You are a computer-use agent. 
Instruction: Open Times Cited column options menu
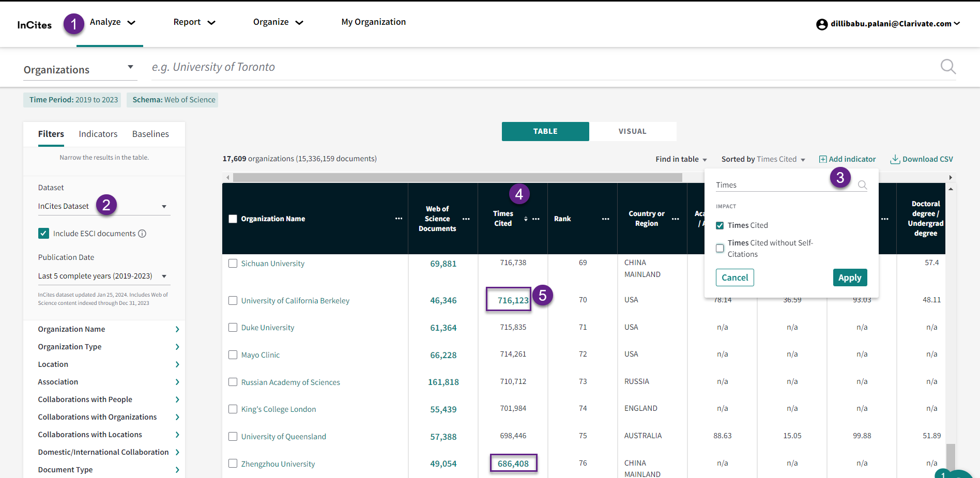[536, 219]
